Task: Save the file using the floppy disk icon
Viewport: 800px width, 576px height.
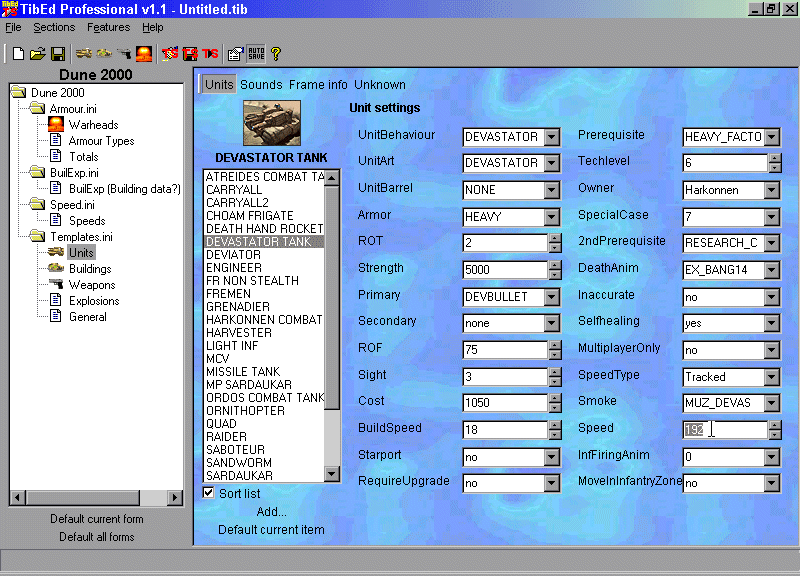Action: (58, 54)
